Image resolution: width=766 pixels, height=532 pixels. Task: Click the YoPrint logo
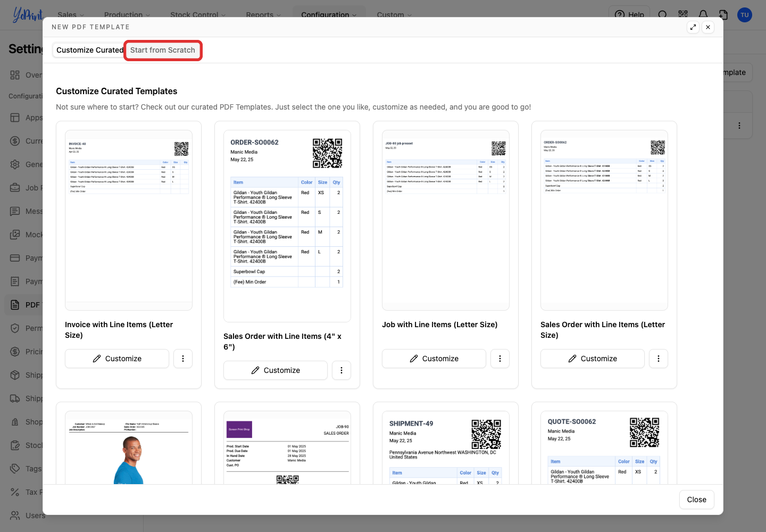point(28,15)
